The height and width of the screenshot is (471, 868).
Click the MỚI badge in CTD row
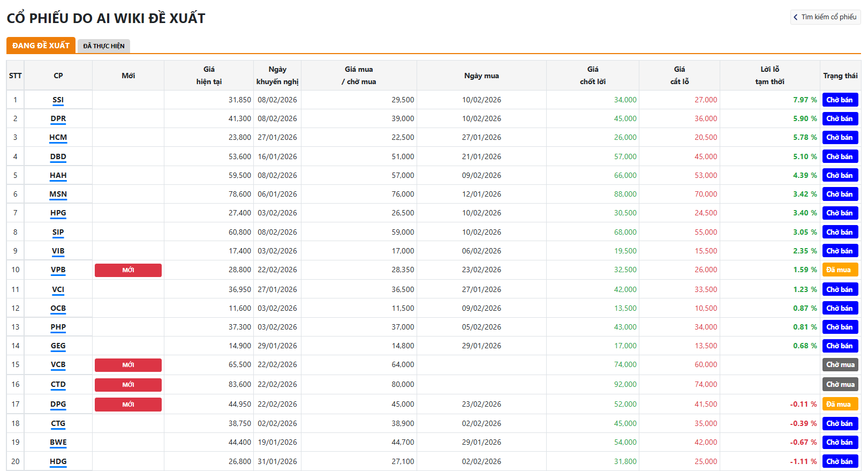point(128,385)
